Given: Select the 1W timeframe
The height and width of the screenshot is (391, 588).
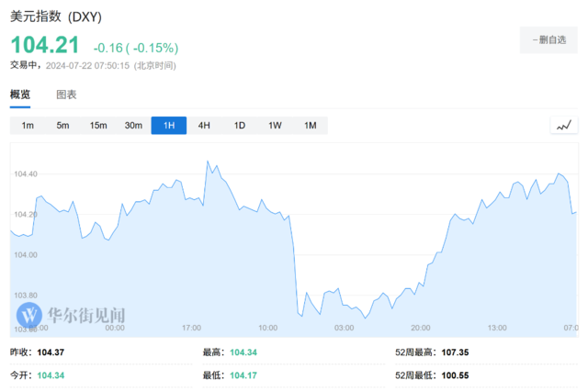Looking at the screenshot, I should [275, 126].
